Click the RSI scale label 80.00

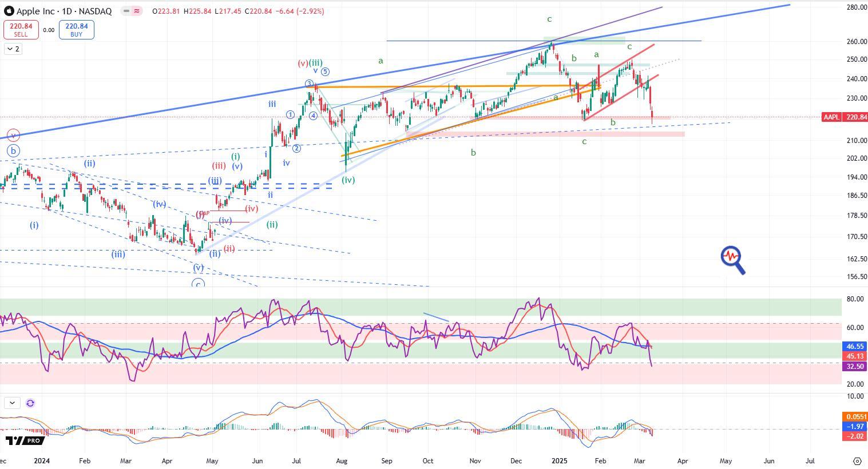pos(855,299)
